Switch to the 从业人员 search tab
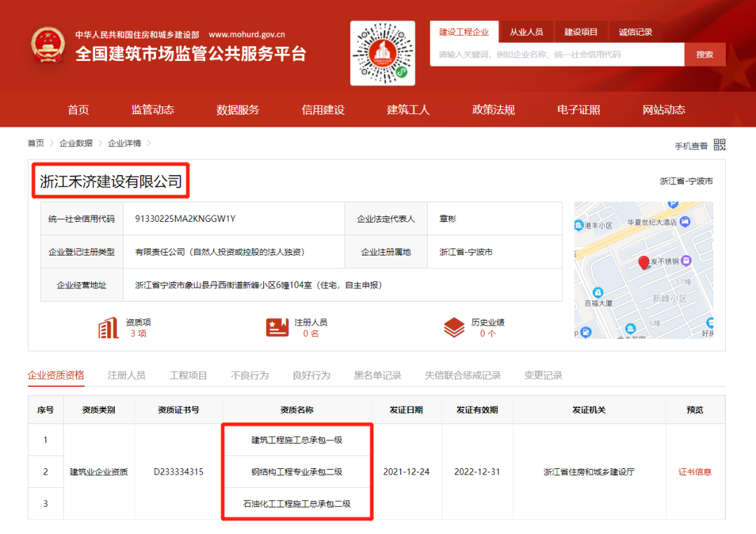 [526, 31]
